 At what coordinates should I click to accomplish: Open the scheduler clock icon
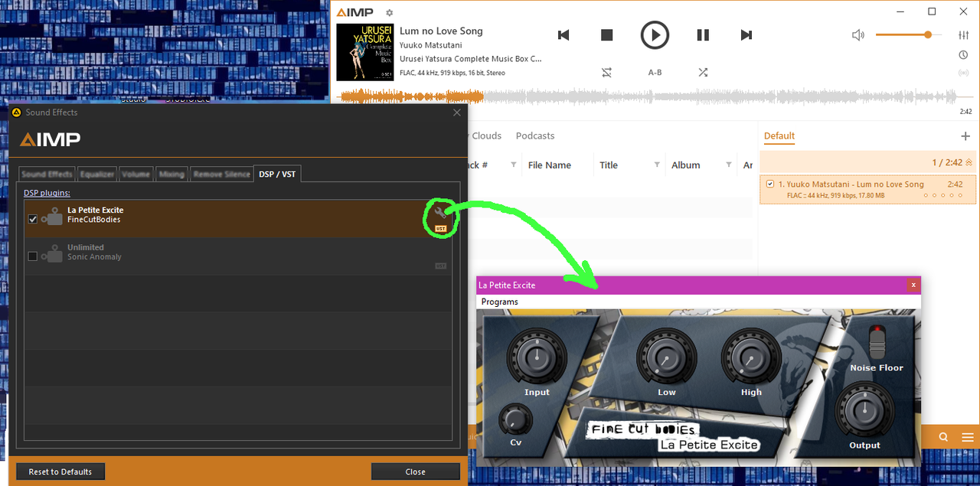(963, 55)
